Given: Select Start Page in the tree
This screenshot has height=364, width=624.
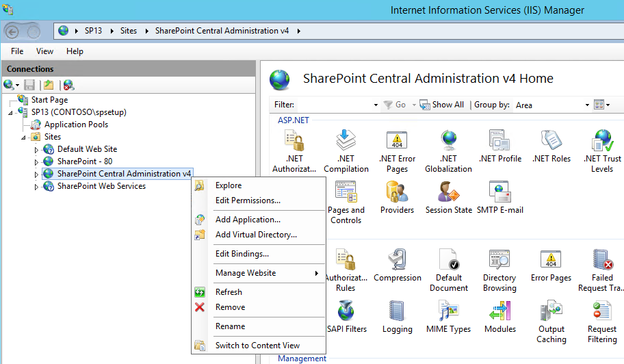Looking at the screenshot, I should click(49, 100).
